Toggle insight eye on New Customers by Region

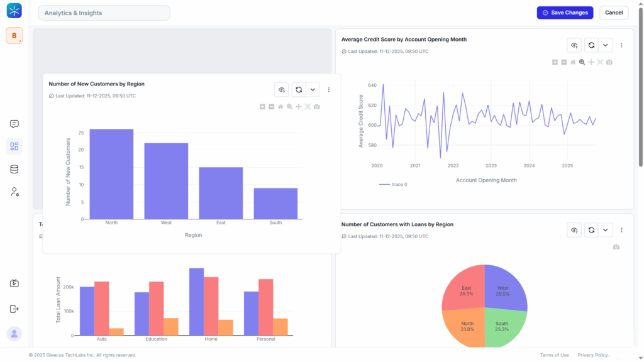282,90
